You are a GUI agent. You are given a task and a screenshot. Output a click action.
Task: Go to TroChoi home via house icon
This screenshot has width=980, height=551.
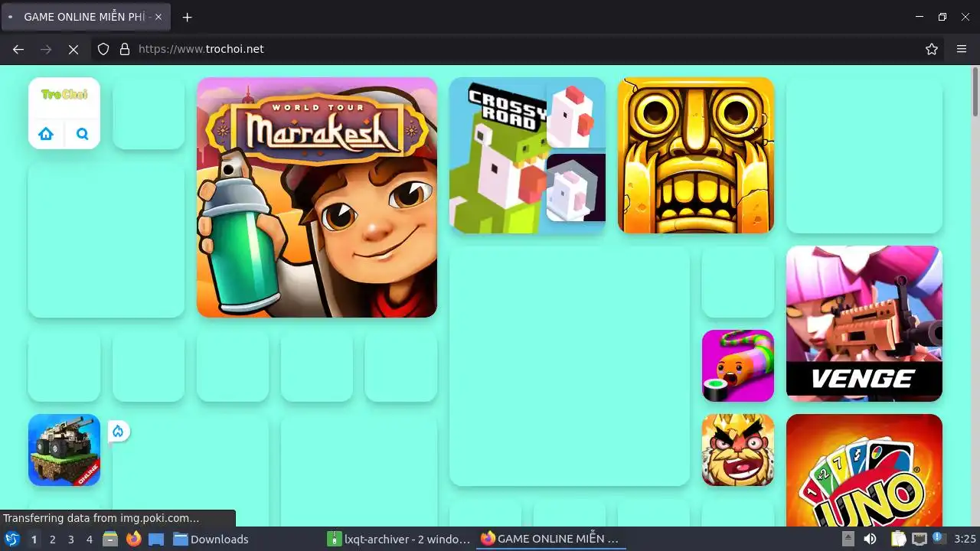click(x=46, y=135)
